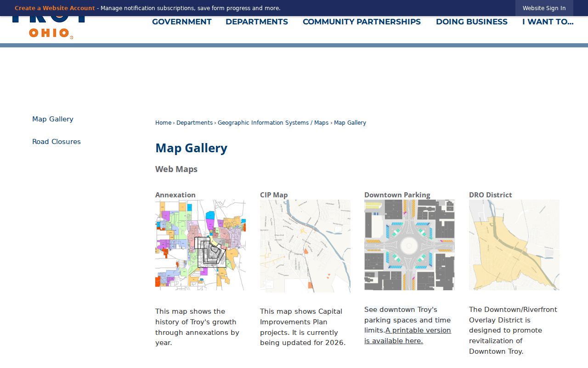Select Map Gallery in the sidebar
This screenshot has width=588, height=368.
click(x=53, y=119)
